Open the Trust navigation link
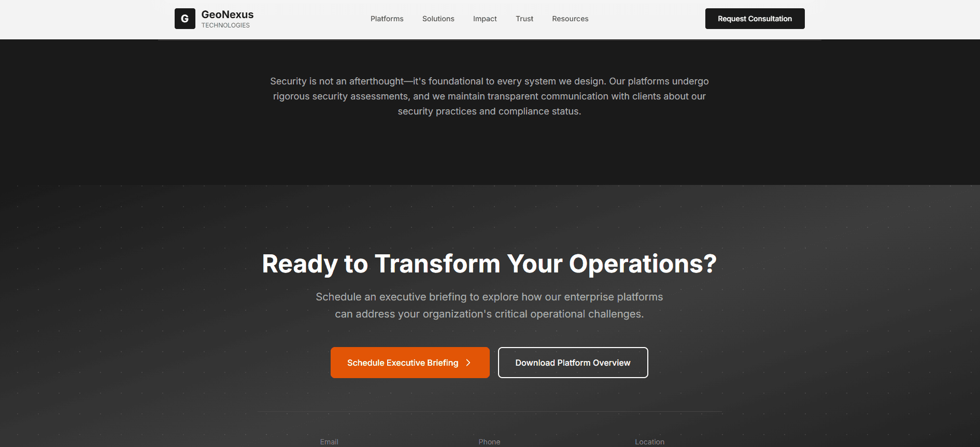The height and width of the screenshot is (447, 980). [x=524, y=19]
